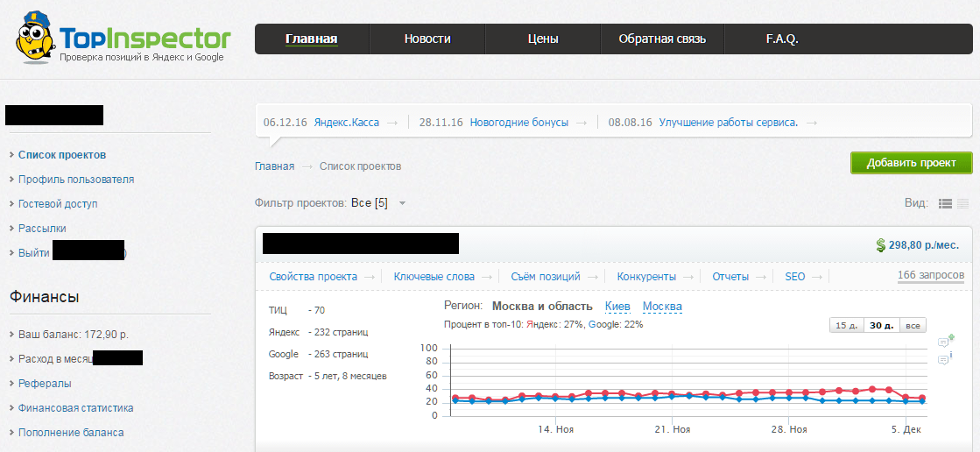Click the add comment icon beside chart

click(x=945, y=341)
